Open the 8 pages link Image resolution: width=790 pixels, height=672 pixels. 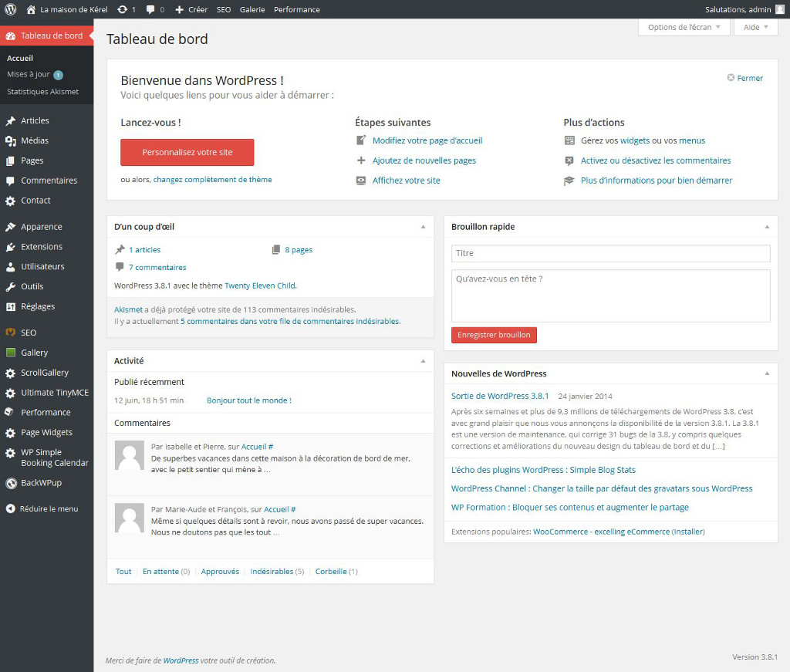(x=299, y=250)
